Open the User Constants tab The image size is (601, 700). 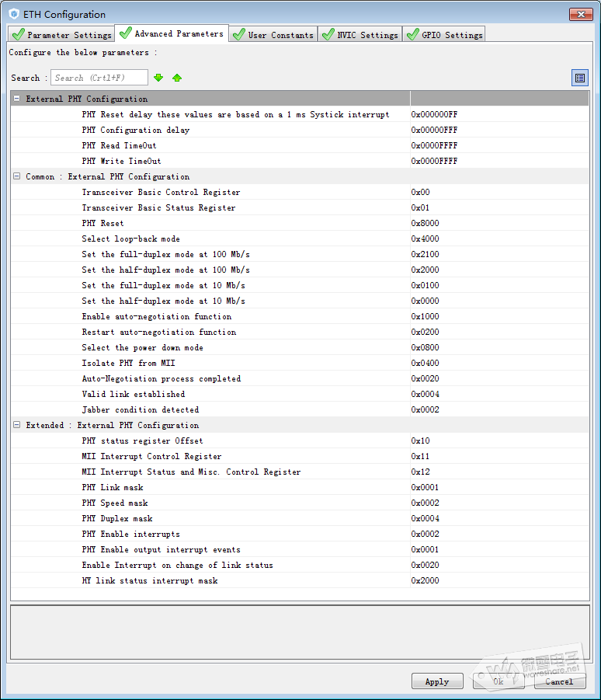click(273, 34)
